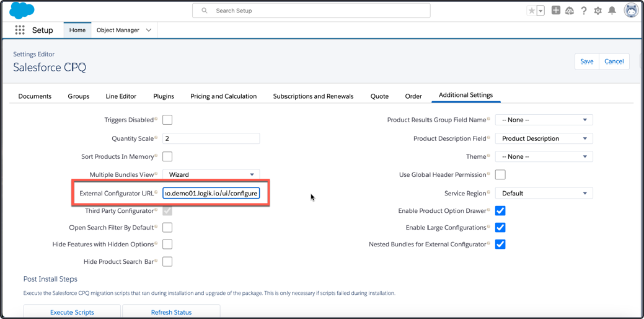644x319 pixels.
Task: Open Product Results Group Field Name dropdown
Action: (x=544, y=120)
